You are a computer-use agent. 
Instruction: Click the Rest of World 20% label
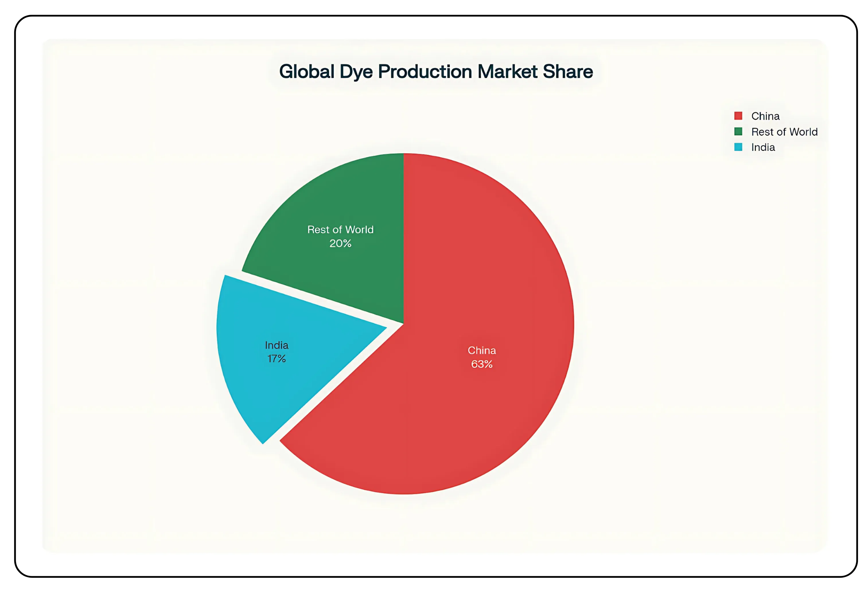pyautogui.click(x=340, y=237)
